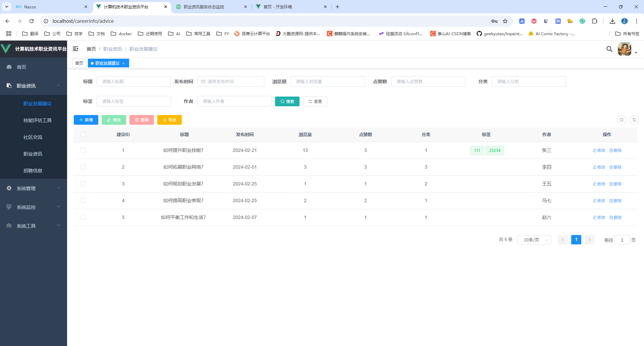This screenshot has width=644, height=346.
Task: Check the row for 如何规划职业发展?
Action: pos(83,184)
